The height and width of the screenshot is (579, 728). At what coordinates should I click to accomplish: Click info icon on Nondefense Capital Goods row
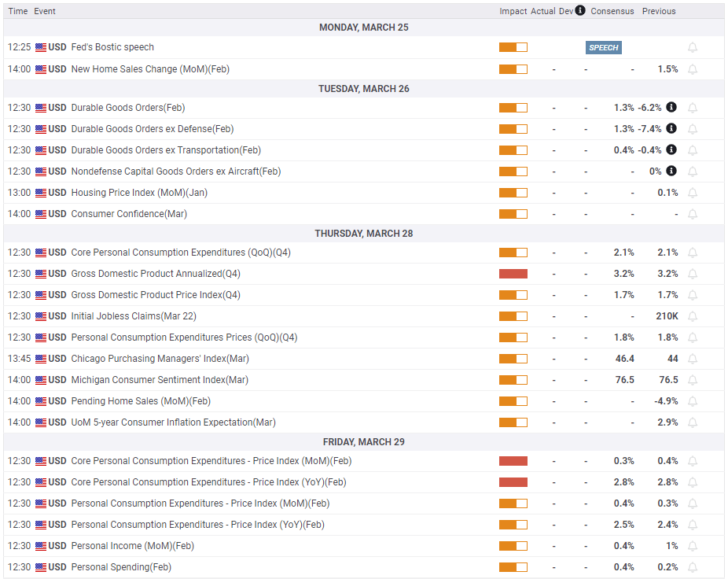(x=671, y=171)
